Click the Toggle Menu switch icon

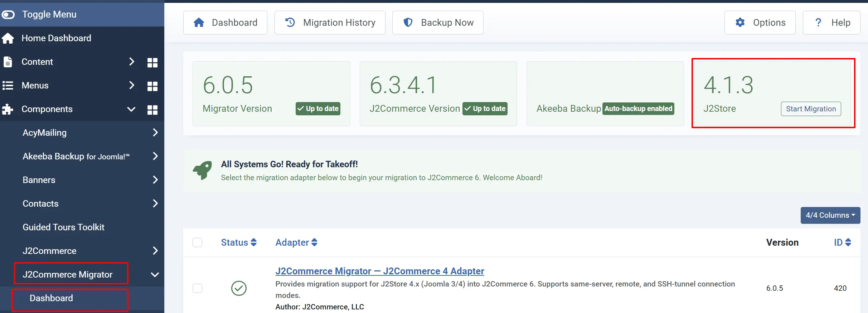pyautogui.click(x=8, y=14)
